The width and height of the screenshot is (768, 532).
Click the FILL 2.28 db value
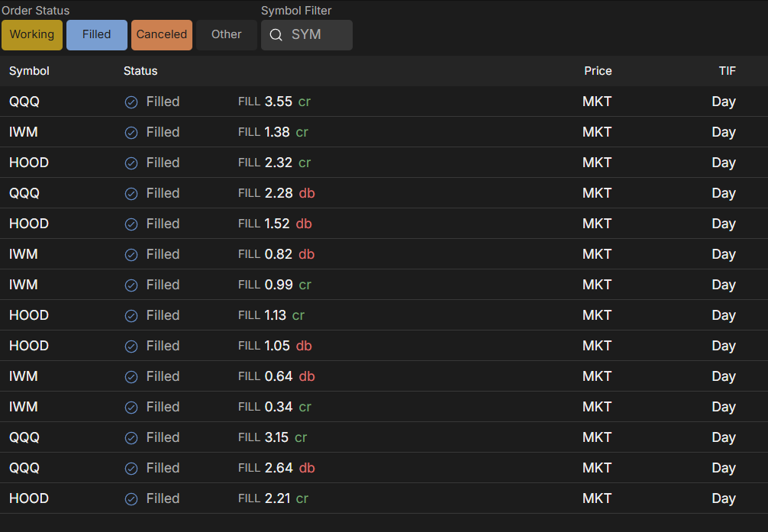point(276,193)
